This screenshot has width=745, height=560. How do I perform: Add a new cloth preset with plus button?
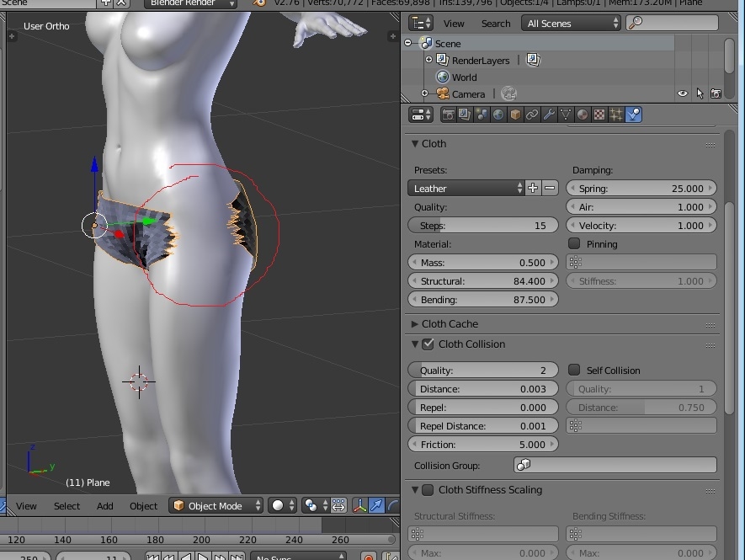click(533, 189)
